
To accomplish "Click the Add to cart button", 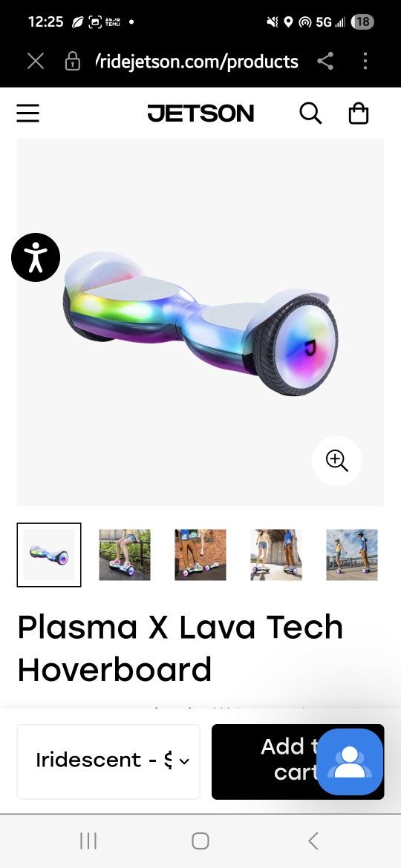I will pos(298,761).
